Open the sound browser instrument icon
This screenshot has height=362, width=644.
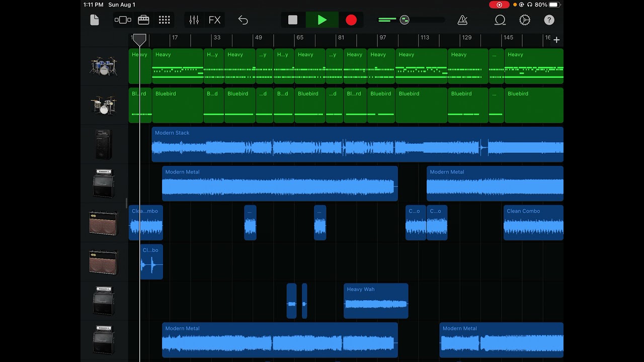coord(143,20)
